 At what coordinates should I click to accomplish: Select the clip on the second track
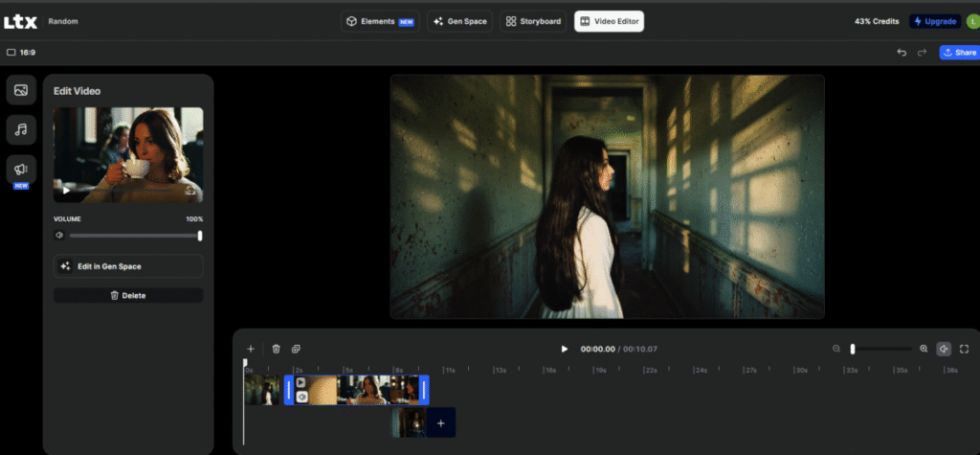409,422
